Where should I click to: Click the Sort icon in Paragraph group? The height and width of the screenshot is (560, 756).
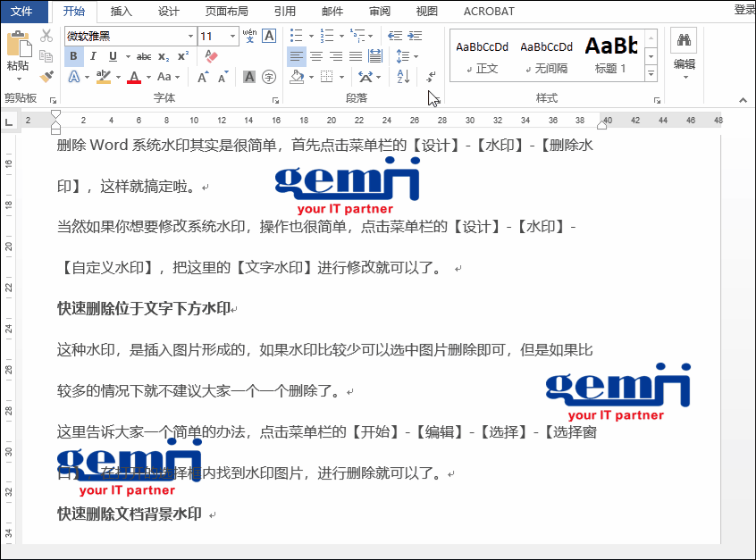pyautogui.click(x=402, y=76)
